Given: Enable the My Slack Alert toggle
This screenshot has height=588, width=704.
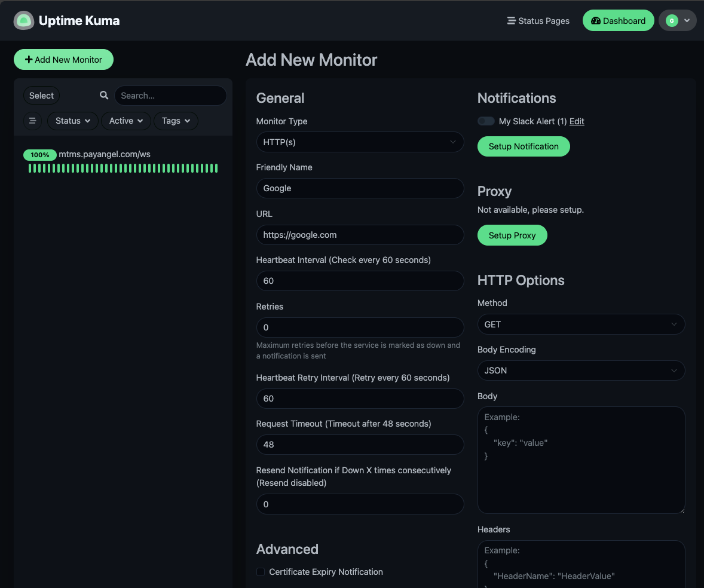Looking at the screenshot, I should click(x=486, y=121).
